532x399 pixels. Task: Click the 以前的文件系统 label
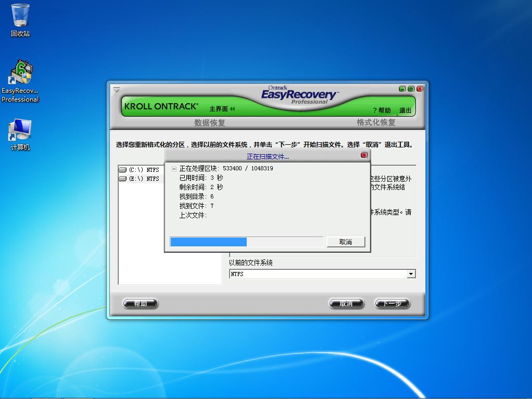click(x=251, y=263)
